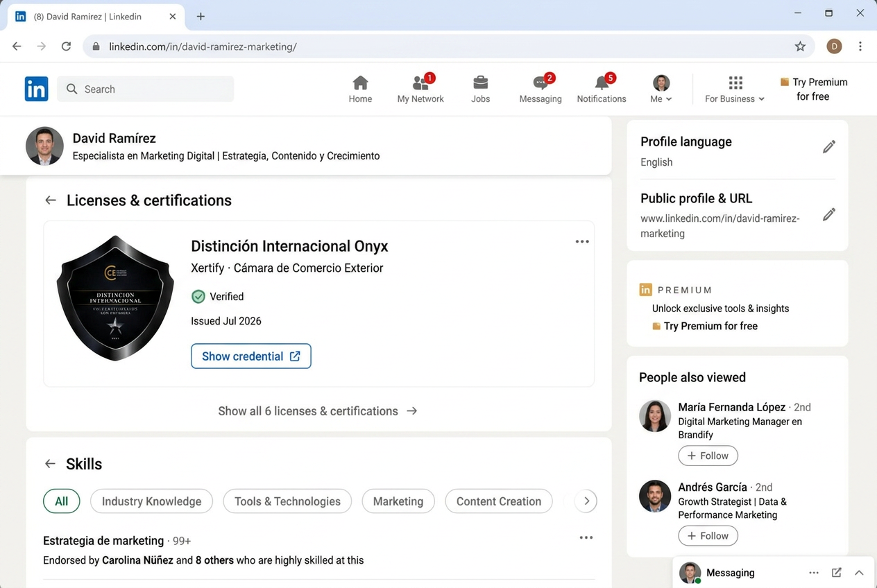This screenshot has width=877, height=588.
Task: Click the Premium logo icon in sidebar
Action: click(x=645, y=290)
